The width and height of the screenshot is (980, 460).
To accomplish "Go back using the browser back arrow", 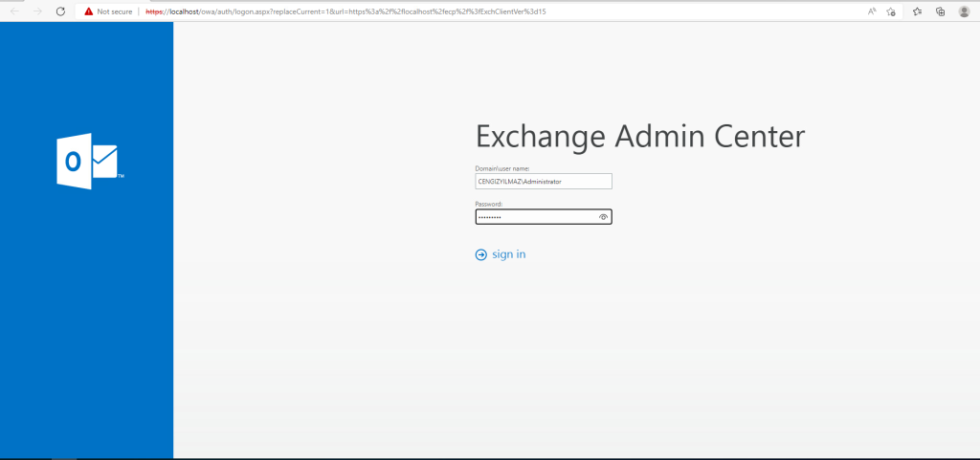I will point(14,11).
